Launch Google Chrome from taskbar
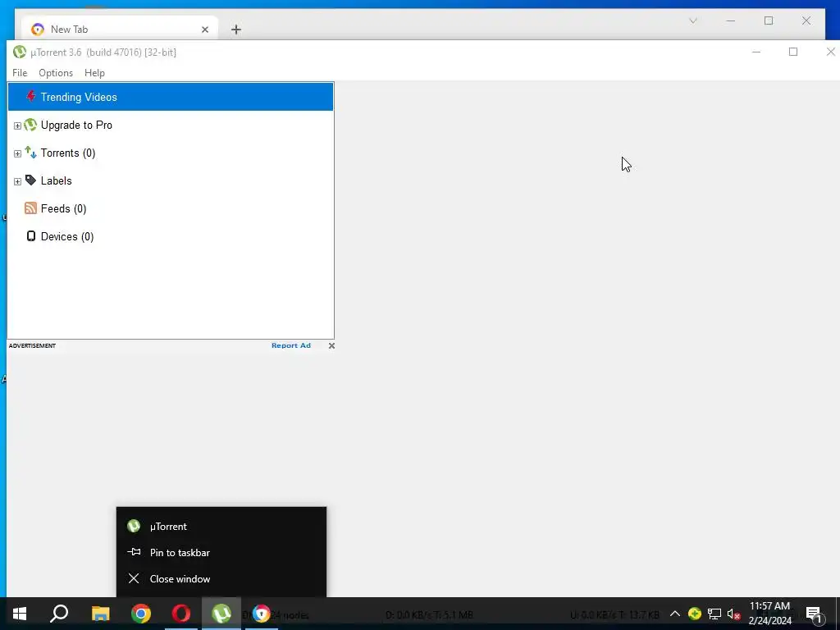Screen dimensions: 840x630 [141, 614]
